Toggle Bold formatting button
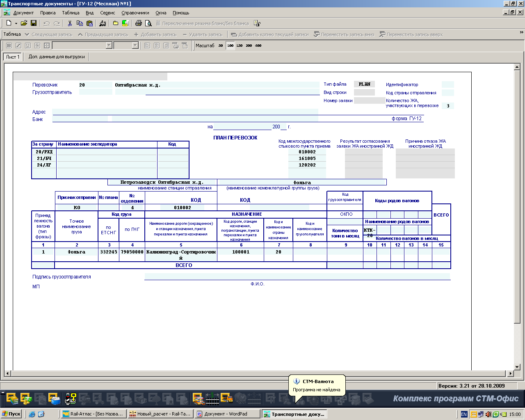Viewport: 525px width, 420px height. (x=9, y=46)
